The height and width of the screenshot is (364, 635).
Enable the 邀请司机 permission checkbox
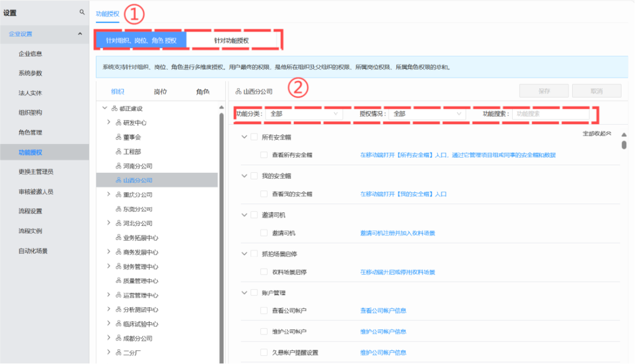(264, 233)
